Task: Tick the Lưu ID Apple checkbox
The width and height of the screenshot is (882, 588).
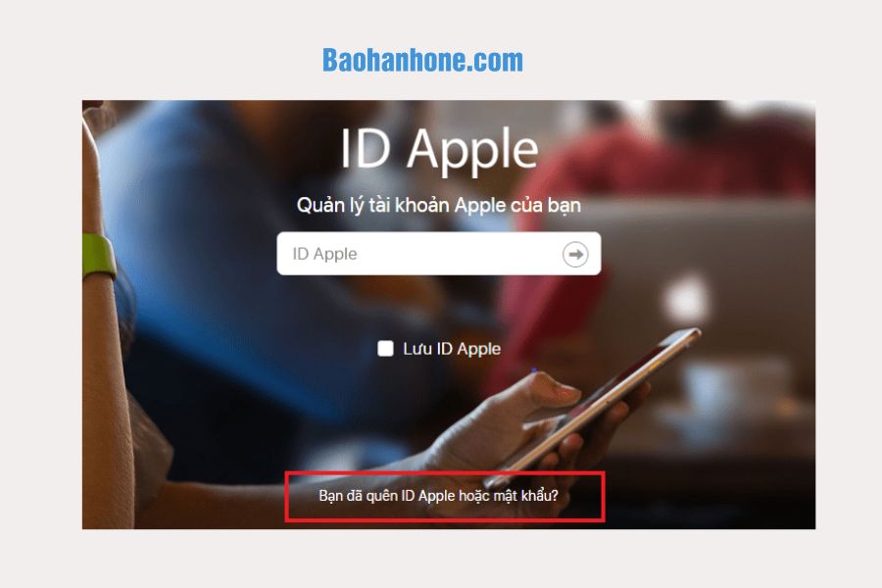Action: 385,349
